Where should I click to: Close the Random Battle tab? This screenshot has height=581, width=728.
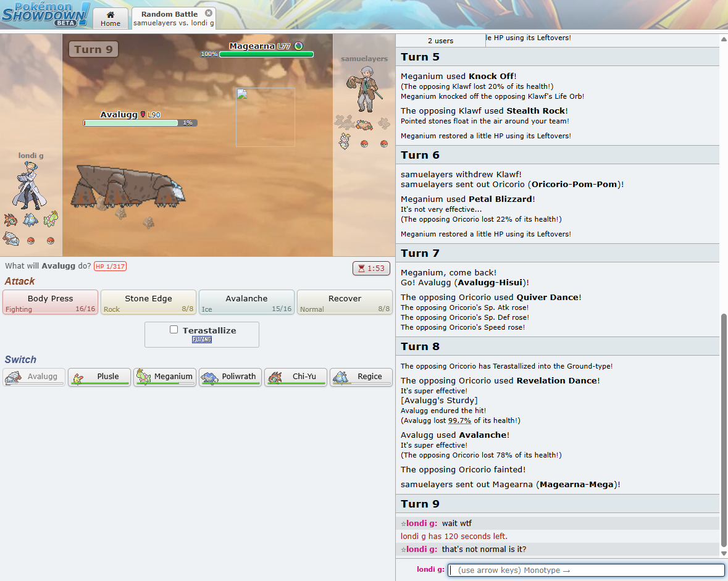pyautogui.click(x=209, y=14)
